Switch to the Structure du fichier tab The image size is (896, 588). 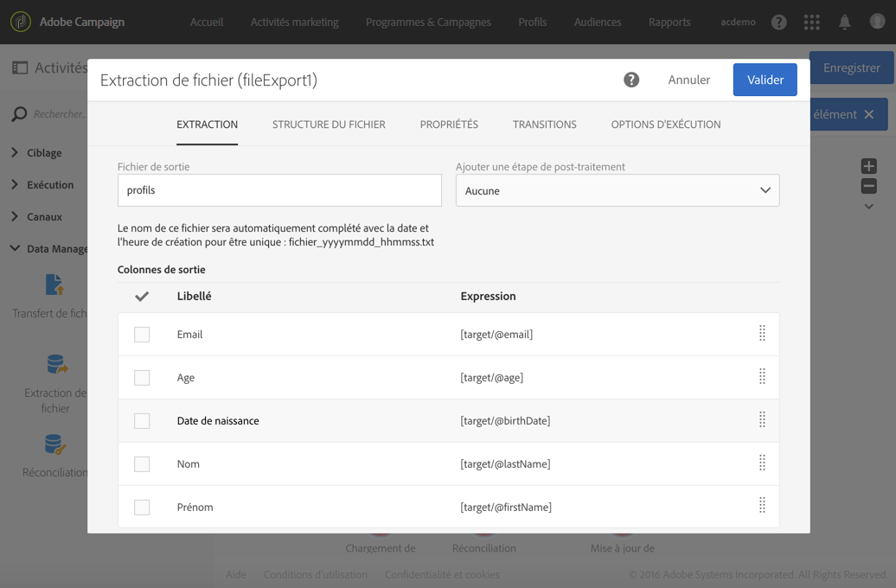[329, 125]
